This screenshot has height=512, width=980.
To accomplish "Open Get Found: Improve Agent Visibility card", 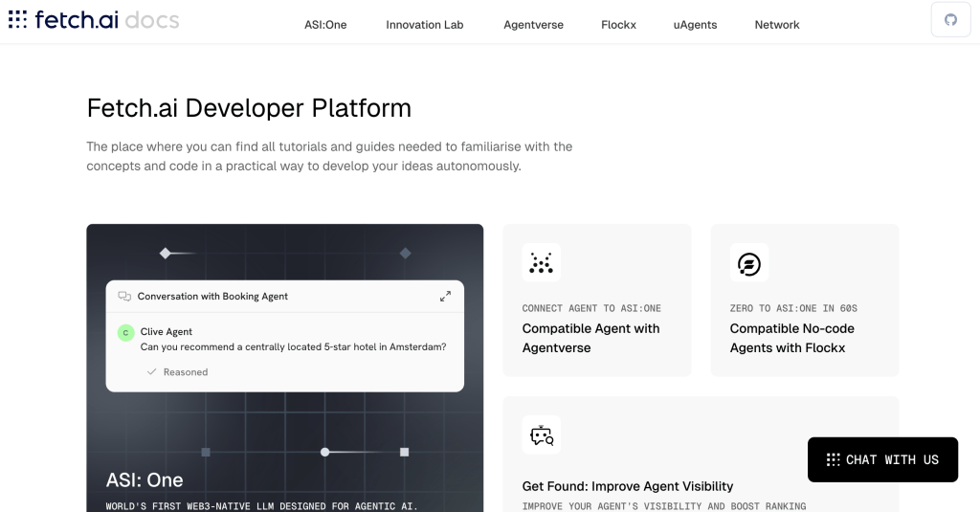I will 701,455.
